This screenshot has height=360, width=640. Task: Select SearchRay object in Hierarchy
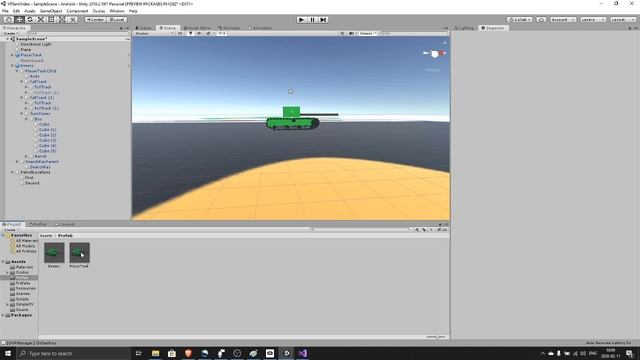(x=40, y=167)
